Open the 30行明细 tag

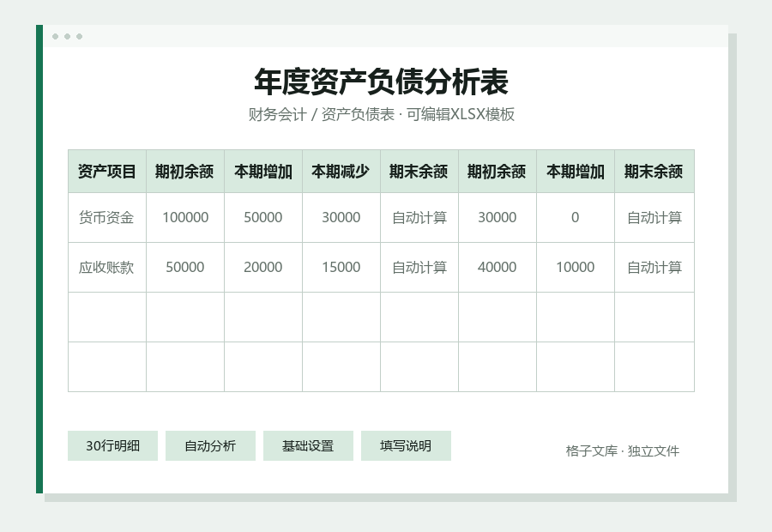coord(112,446)
